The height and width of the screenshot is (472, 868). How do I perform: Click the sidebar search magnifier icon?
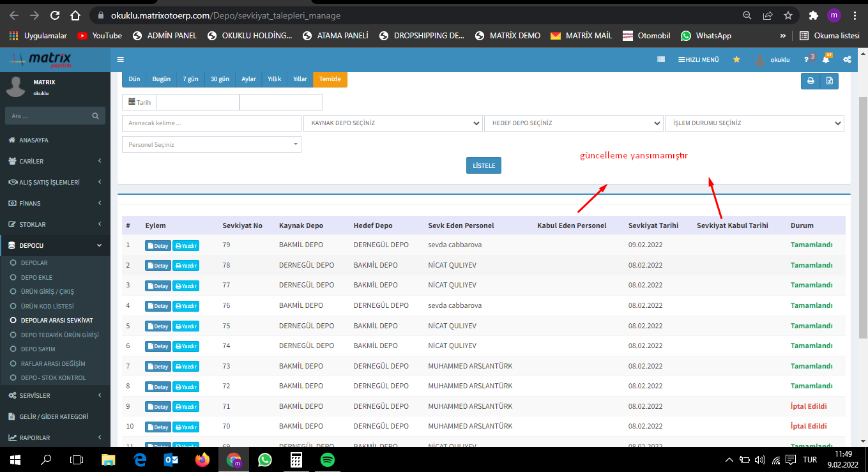(95, 116)
